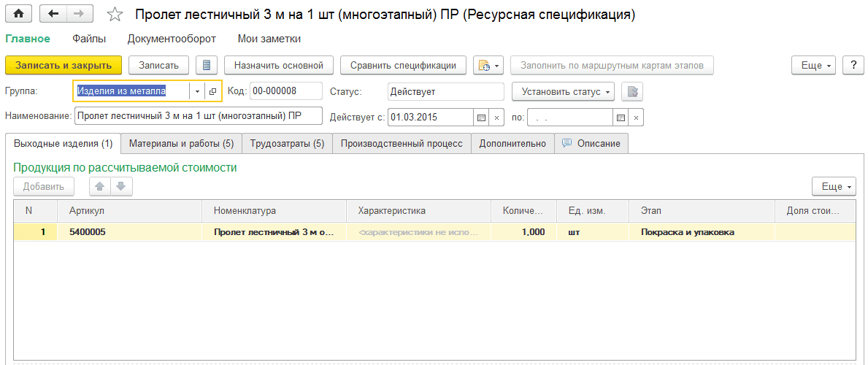Click the unit cell шт
The height and width of the screenshot is (365, 868).
click(594, 233)
